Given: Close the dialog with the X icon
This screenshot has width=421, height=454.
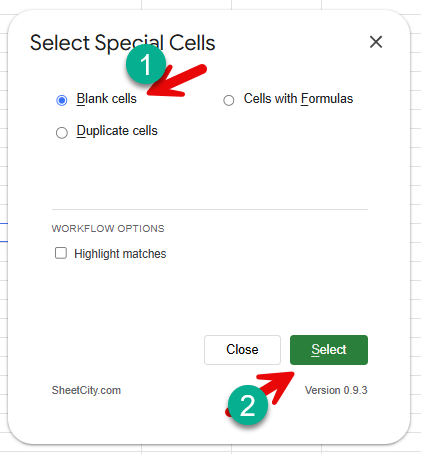Looking at the screenshot, I should [x=376, y=42].
